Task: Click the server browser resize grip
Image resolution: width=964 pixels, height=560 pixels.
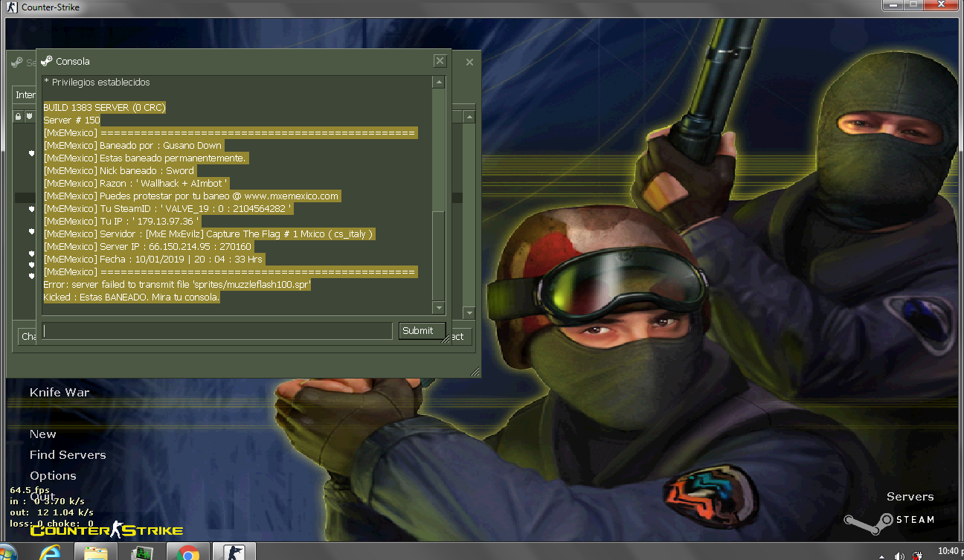Action: click(x=475, y=371)
